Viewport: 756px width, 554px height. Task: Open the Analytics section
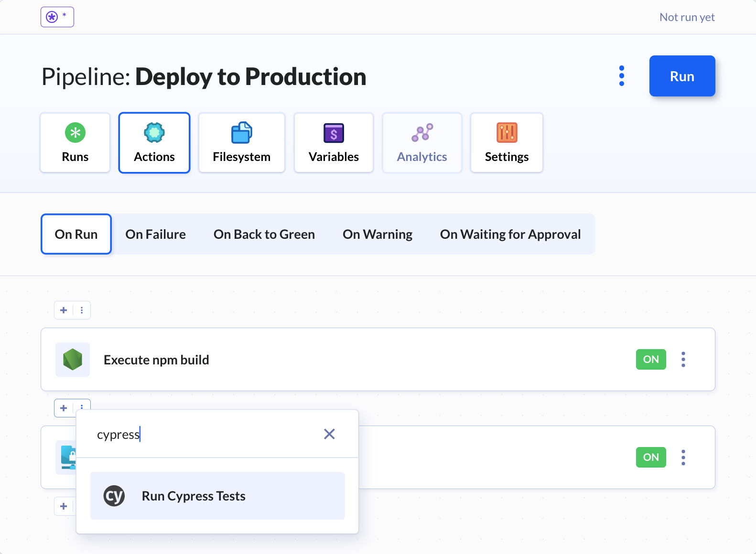pos(422,142)
